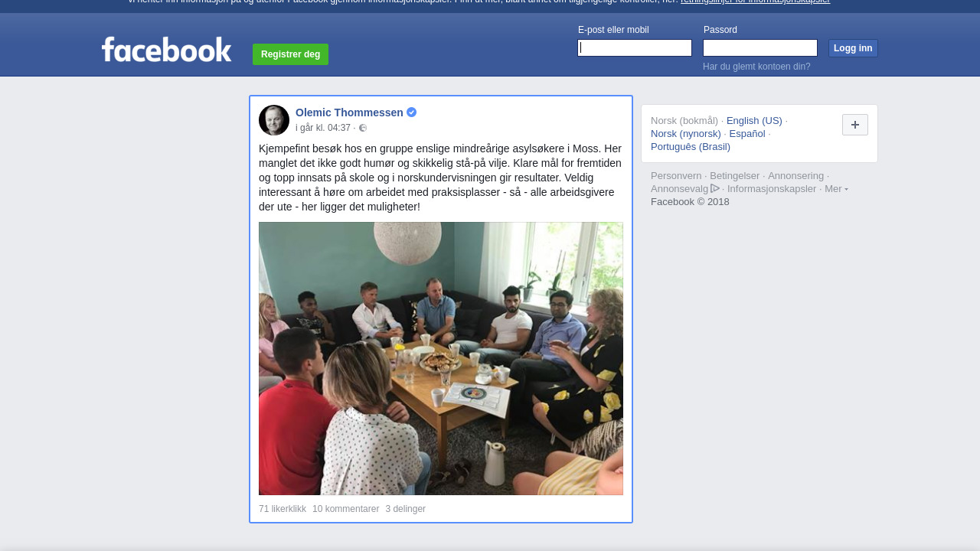Screen dimensions: 980x551
Task: Open Olemic Thommessen's profile picture
Action: pyautogui.click(x=274, y=120)
